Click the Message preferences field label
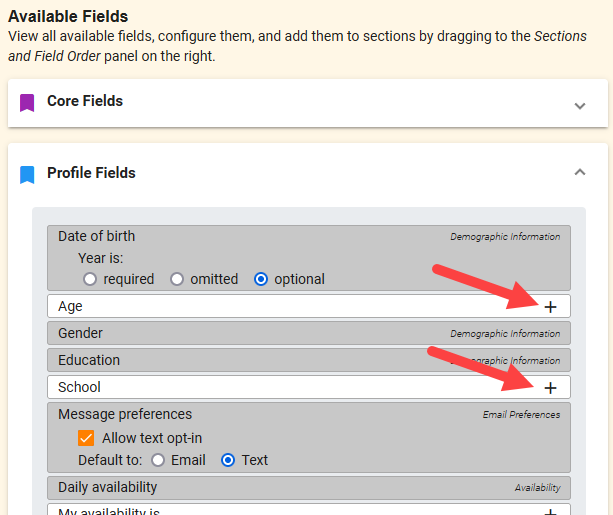 (125, 414)
